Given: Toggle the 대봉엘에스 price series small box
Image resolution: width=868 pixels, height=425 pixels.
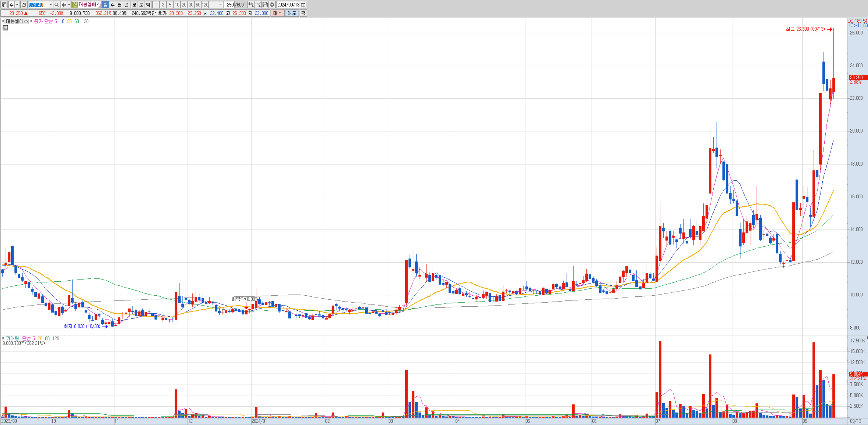Looking at the screenshot, I should pyautogui.click(x=3, y=21).
